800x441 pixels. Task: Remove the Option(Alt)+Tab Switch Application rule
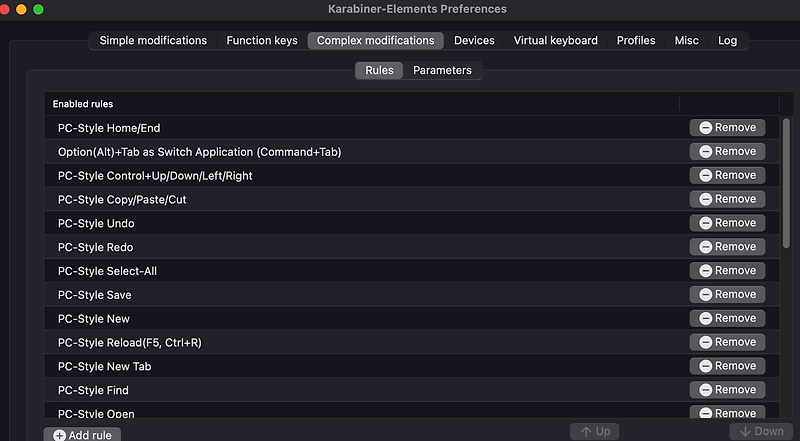(x=727, y=152)
